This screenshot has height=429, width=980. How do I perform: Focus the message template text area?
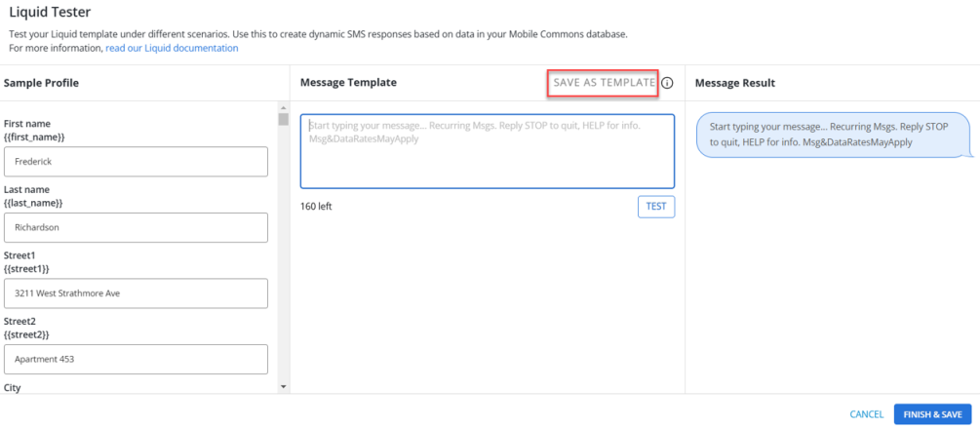coord(487,151)
